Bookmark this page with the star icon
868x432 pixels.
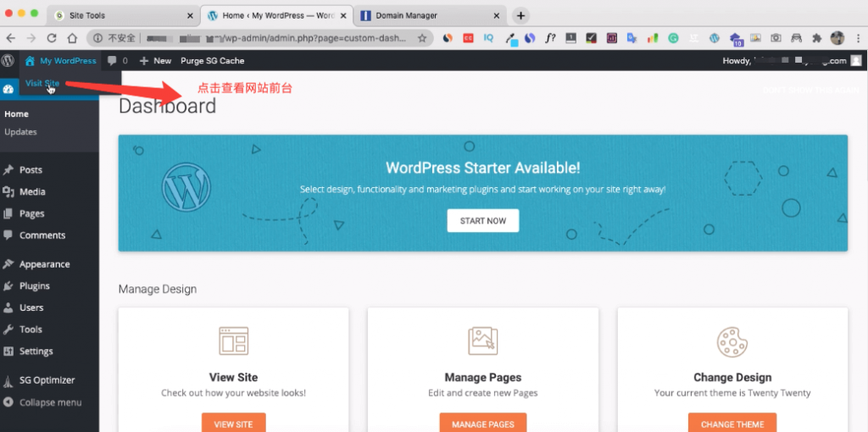(422, 38)
